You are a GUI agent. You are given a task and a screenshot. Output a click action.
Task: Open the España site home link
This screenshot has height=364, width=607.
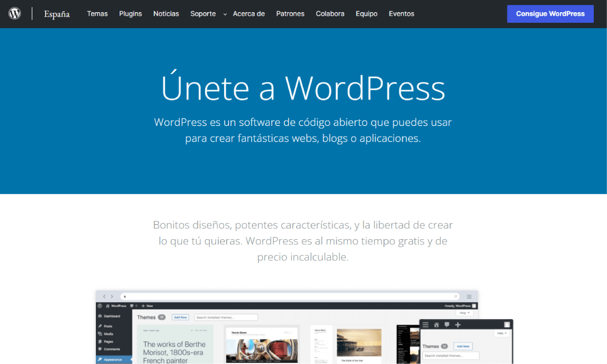click(x=57, y=14)
